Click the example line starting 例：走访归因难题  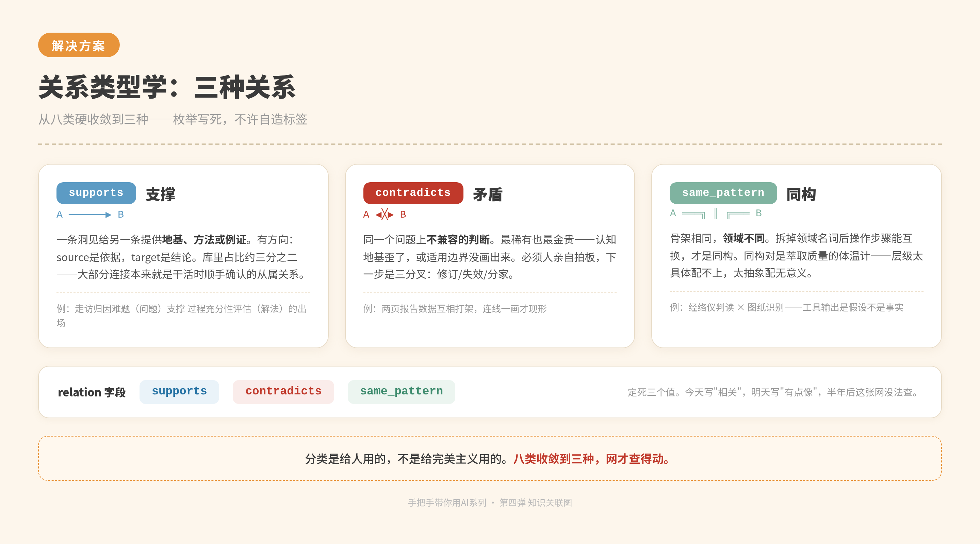(x=182, y=316)
